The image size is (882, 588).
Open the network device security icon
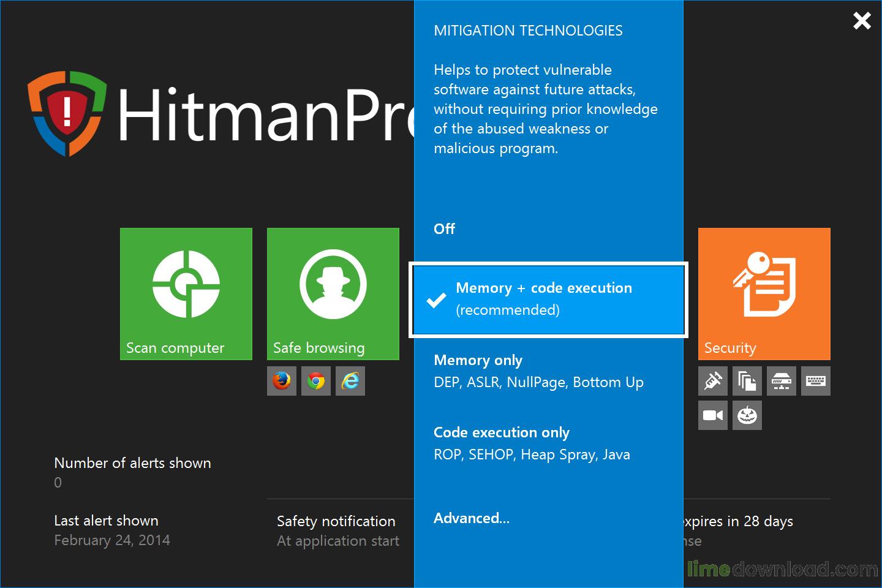click(x=781, y=380)
